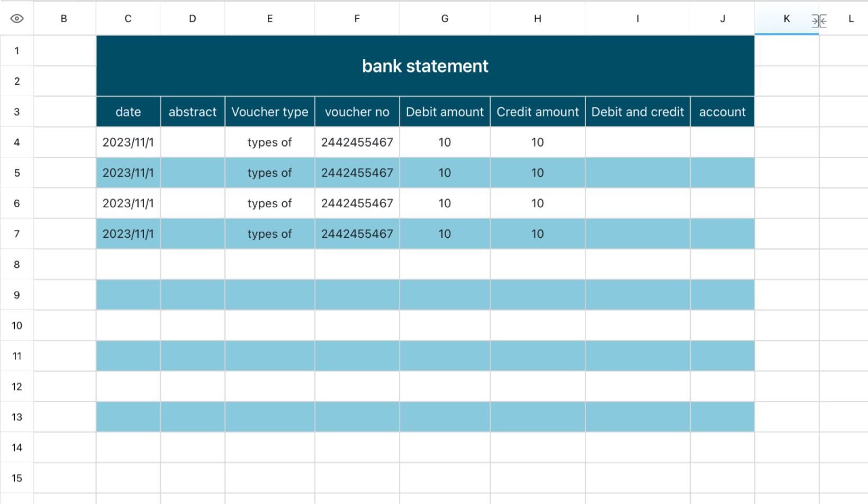868x504 pixels.
Task: Select column J header
Action: (722, 19)
